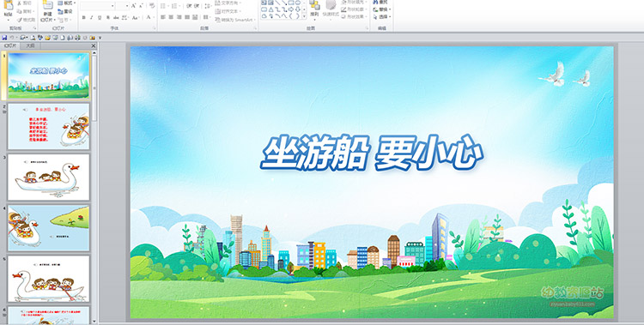Click the Arrange (排列) icon

tap(314, 9)
